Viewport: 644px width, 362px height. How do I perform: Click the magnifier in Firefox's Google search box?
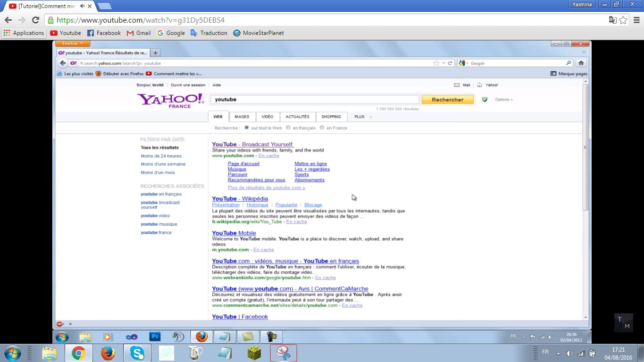(x=569, y=63)
